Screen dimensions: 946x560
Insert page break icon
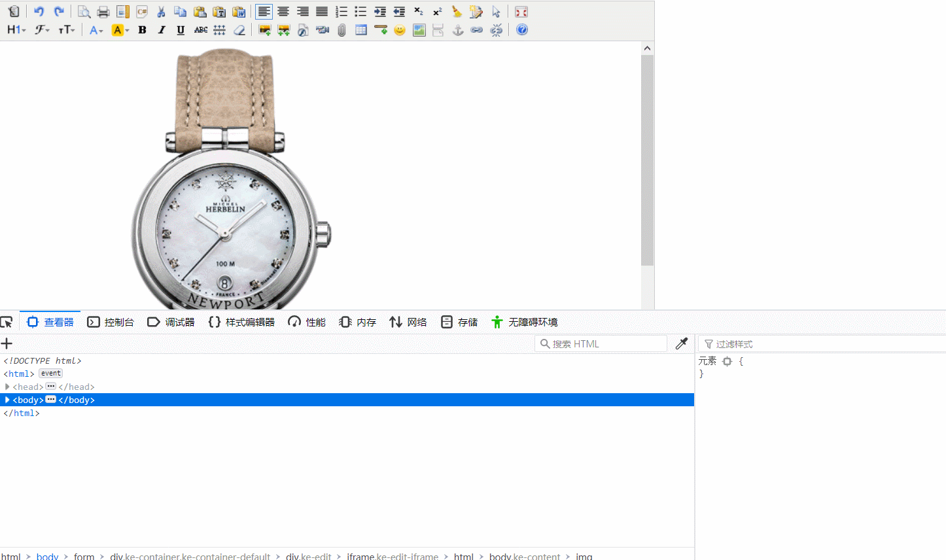click(x=438, y=30)
